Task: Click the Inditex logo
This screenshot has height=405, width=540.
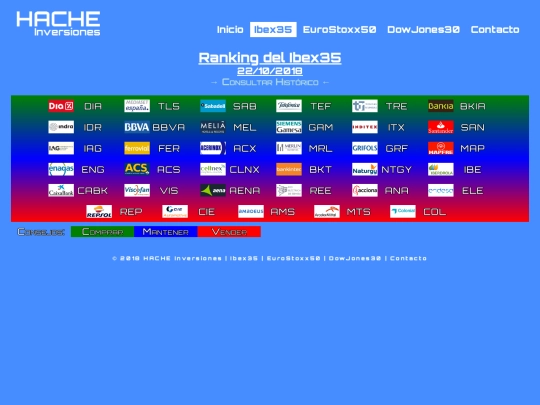Action: (365, 127)
